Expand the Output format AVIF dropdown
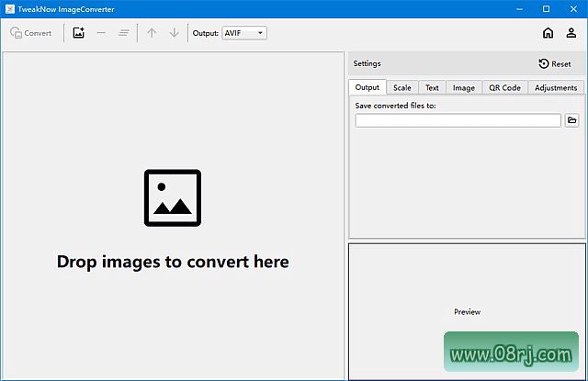The height and width of the screenshot is (381, 588). click(x=244, y=33)
